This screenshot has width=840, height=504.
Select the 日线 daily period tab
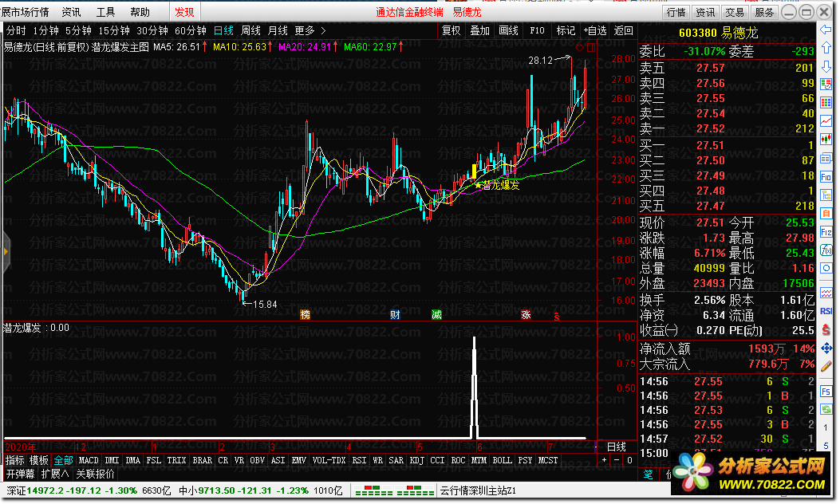(223, 30)
